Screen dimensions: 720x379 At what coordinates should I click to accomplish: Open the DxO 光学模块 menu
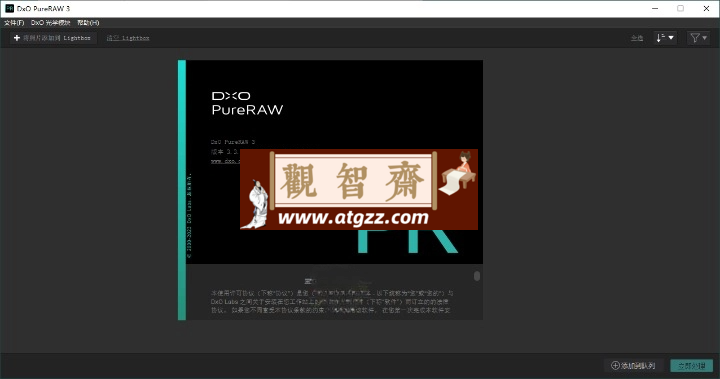51,23
